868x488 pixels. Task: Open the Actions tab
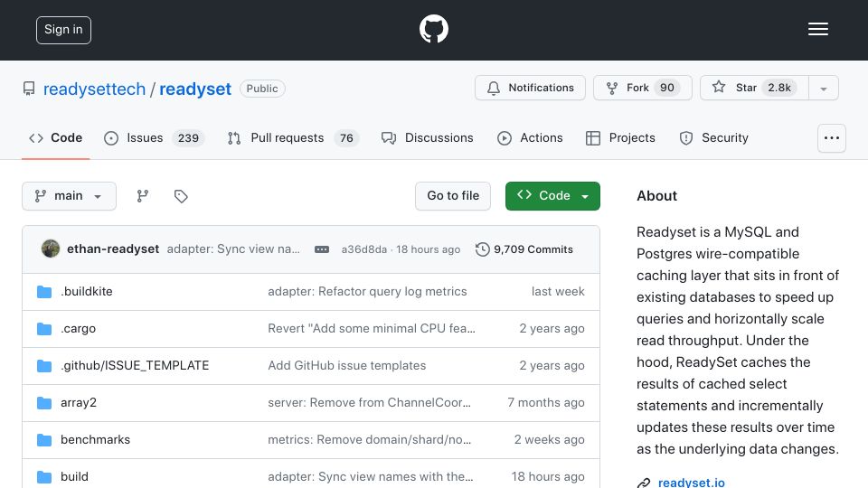coord(530,137)
